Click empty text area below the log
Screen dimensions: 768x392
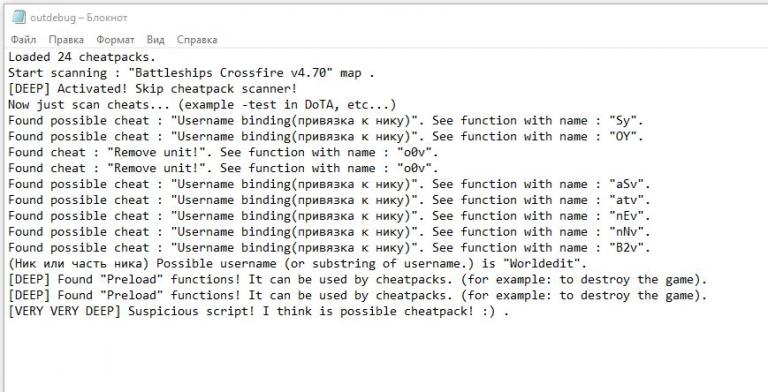coord(382,355)
